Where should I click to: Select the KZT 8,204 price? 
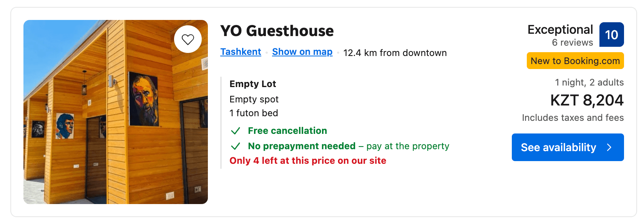587,100
